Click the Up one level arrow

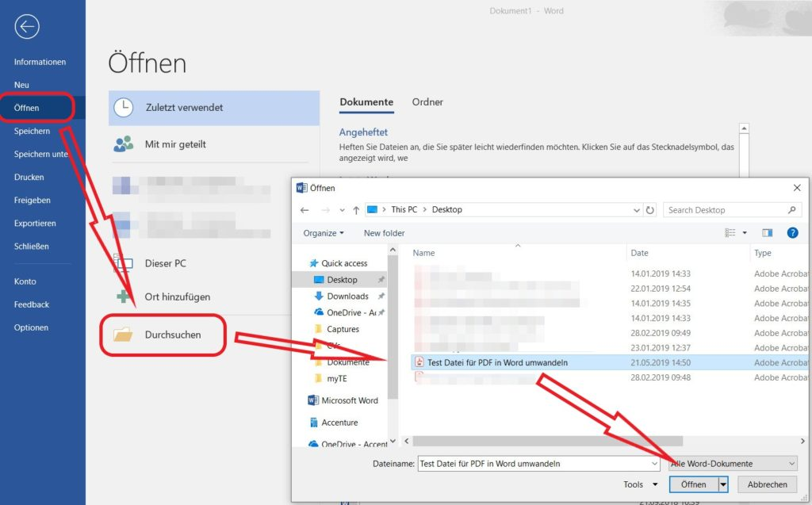[356, 210]
